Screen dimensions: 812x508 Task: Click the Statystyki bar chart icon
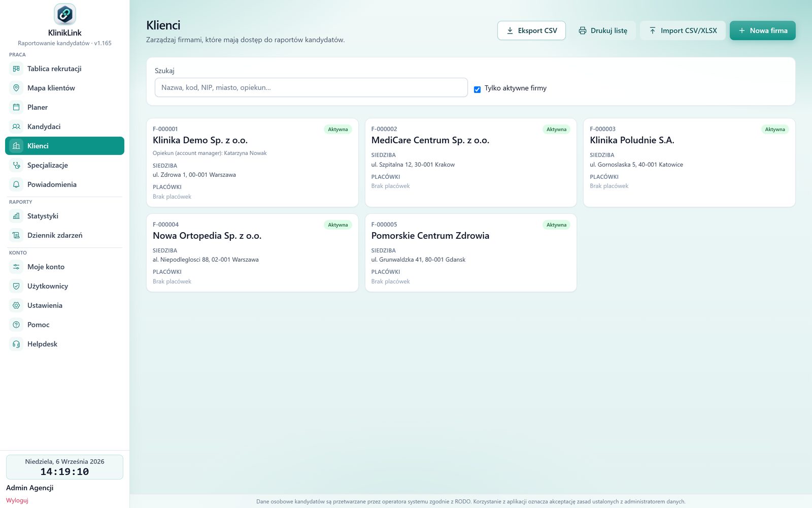tap(16, 216)
